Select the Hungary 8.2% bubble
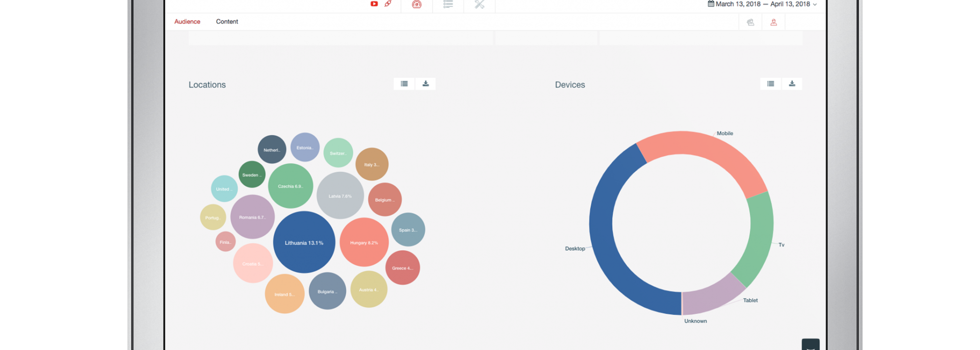 pyautogui.click(x=364, y=242)
